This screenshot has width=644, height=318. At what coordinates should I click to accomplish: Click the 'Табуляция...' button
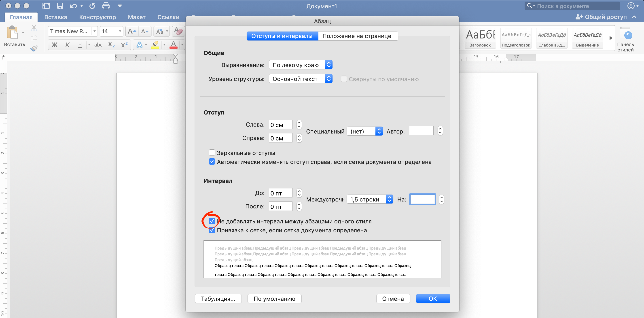tap(218, 299)
